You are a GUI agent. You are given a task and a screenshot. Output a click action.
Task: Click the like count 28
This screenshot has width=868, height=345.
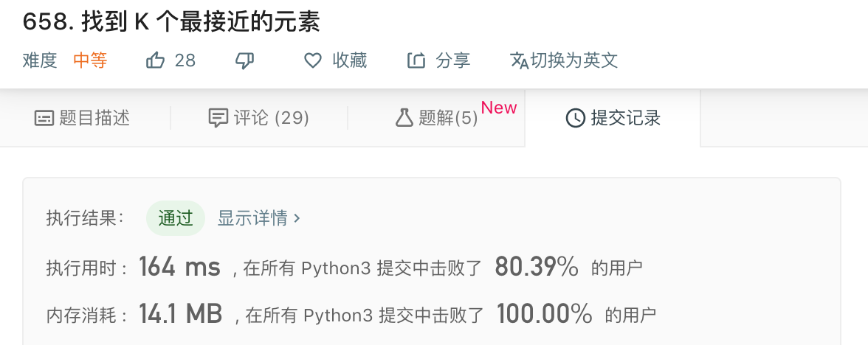click(185, 60)
